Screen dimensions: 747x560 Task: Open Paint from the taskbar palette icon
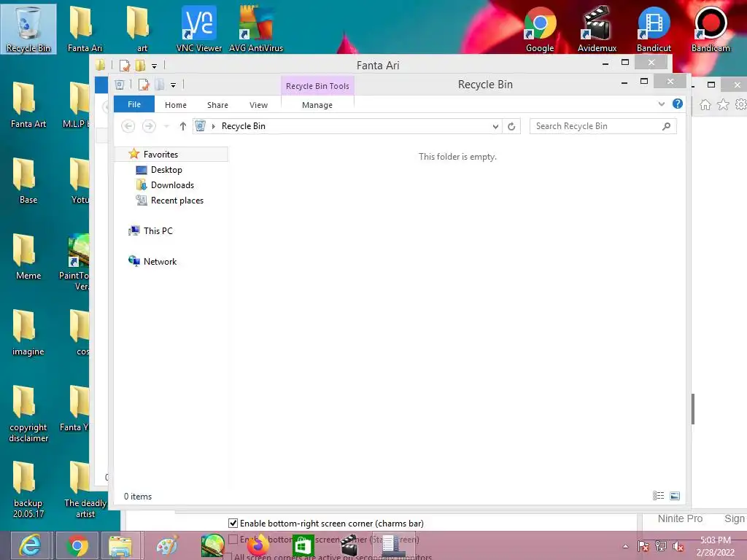click(167, 545)
